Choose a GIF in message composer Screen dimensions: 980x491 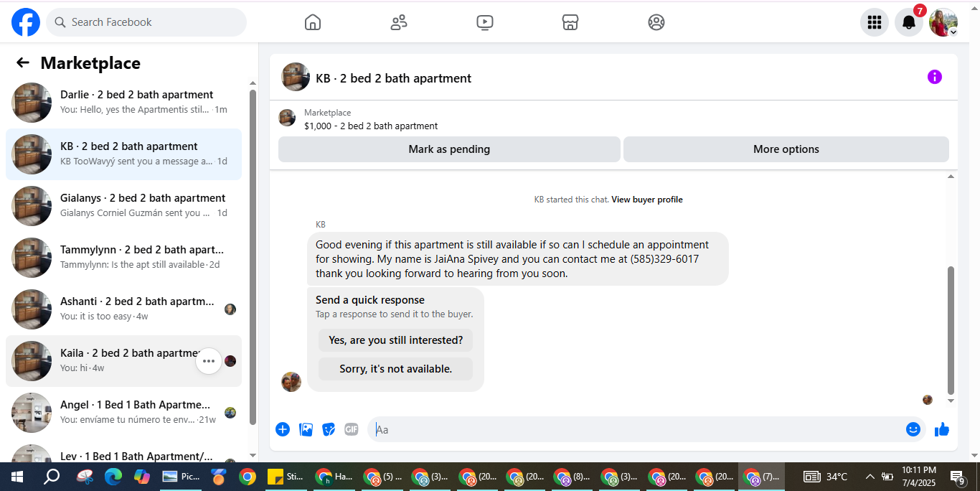[352, 429]
